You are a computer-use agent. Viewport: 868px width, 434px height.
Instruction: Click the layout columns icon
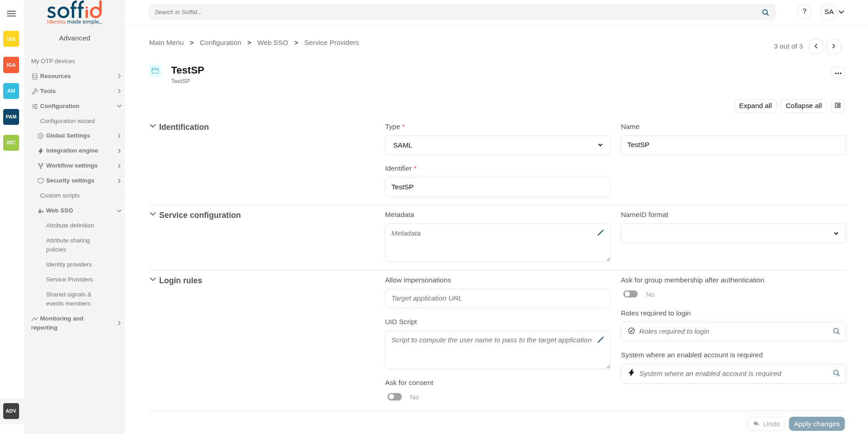[838, 106]
